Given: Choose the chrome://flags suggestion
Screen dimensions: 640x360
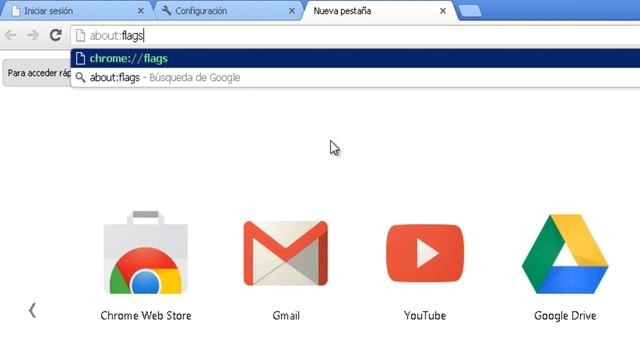Looking at the screenshot, I should click(x=356, y=58).
